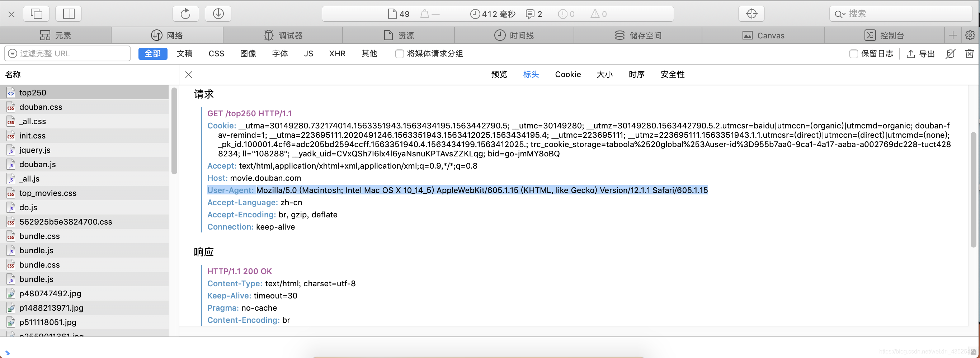Open the 时间线 tab
This screenshot has height=358, width=980.
click(x=514, y=36)
